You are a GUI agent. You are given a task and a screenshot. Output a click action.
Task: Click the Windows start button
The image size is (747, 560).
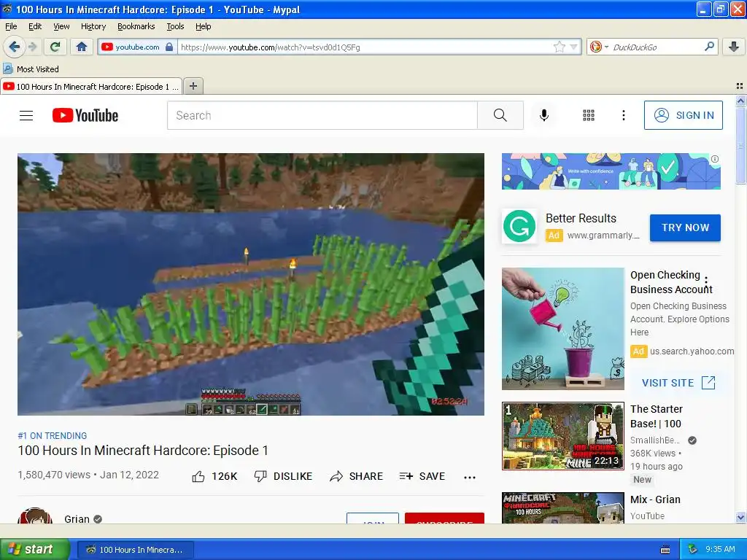click(x=35, y=549)
